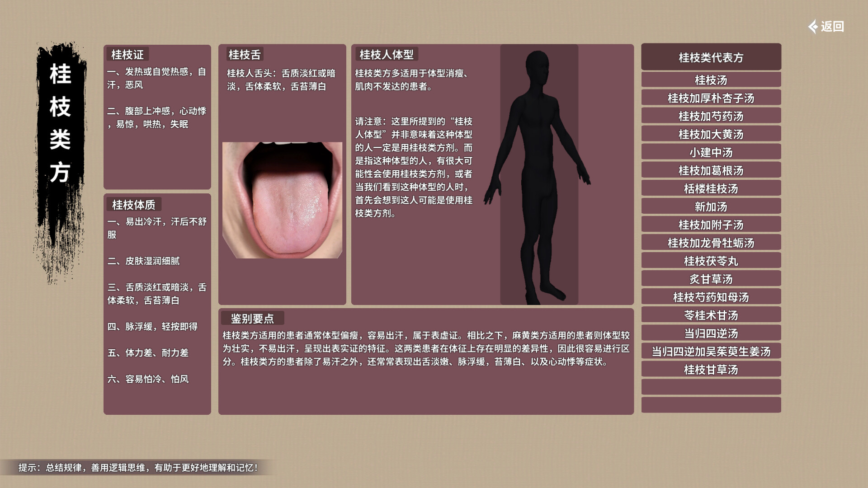Select 桂枝加葛根汤
868x488 pixels.
click(x=711, y=170)
